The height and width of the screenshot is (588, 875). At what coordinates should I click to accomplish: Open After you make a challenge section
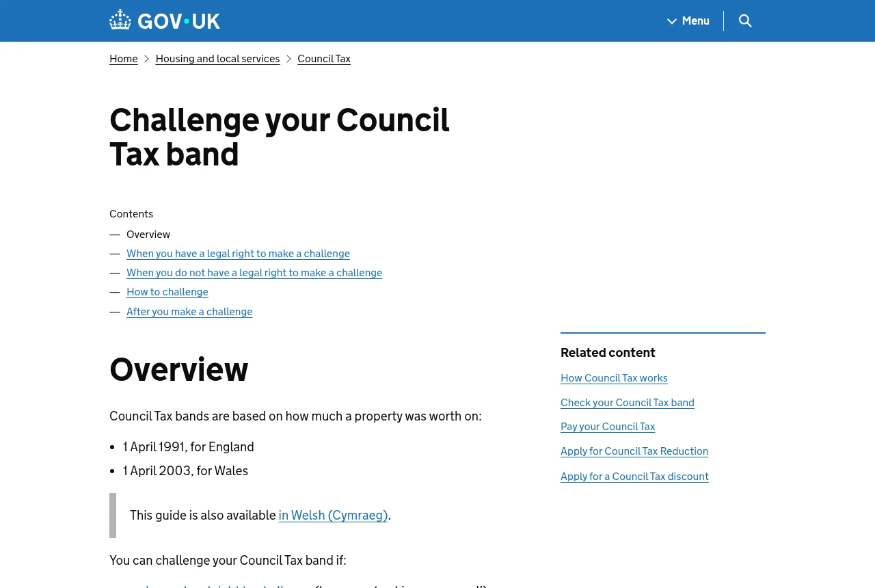[x=189, y=312]
